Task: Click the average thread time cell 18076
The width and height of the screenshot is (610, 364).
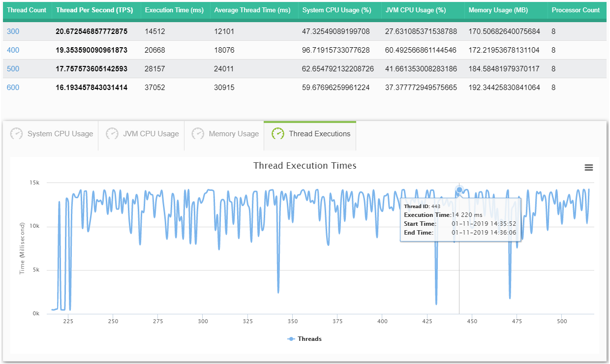Action: [x=224, y=50]
